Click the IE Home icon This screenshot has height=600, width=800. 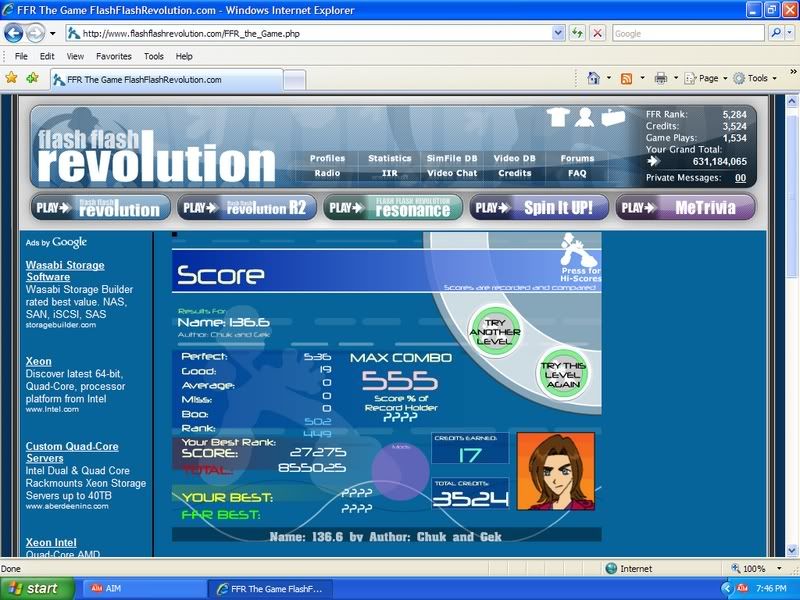(593, 78)
